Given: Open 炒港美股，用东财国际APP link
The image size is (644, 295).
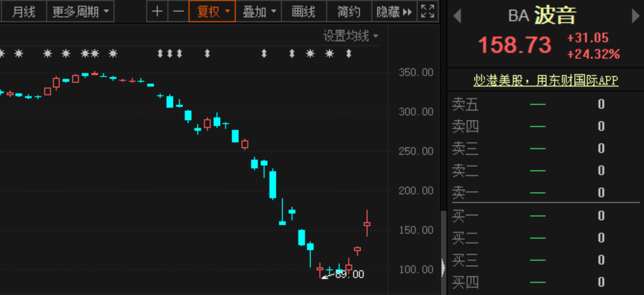Looking at the screenshot, I should [546, 80].
